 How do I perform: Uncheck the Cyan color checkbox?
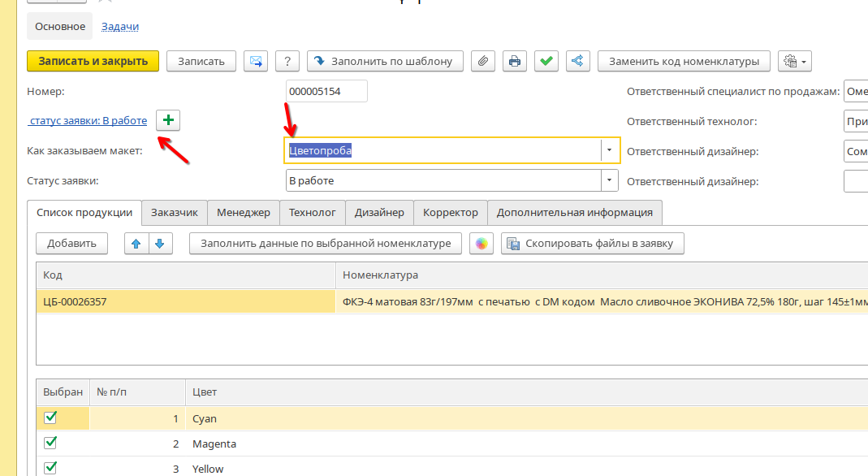click(50, 418)
